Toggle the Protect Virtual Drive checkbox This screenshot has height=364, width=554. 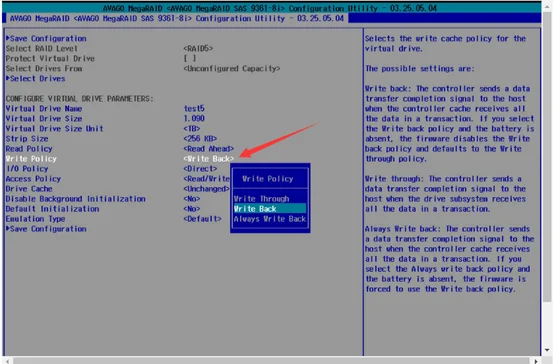coord(190,58)
